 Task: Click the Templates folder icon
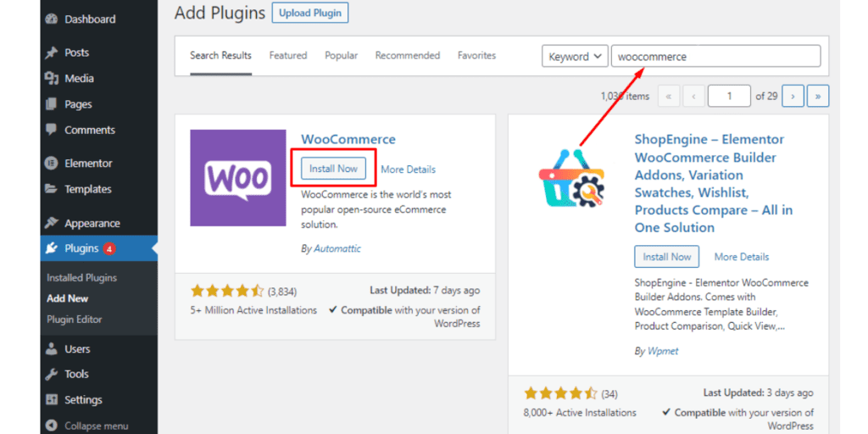coord(52,189)
